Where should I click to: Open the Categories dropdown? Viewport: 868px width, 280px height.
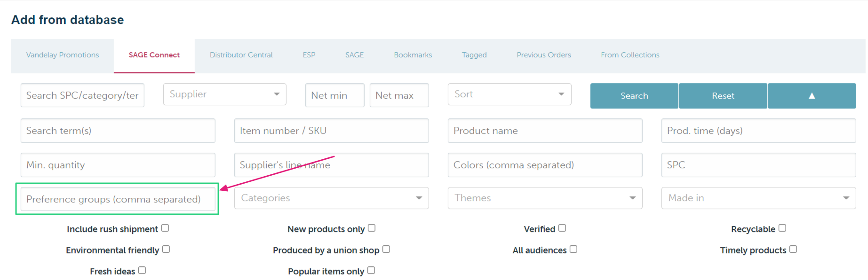[x=332, y=198]
